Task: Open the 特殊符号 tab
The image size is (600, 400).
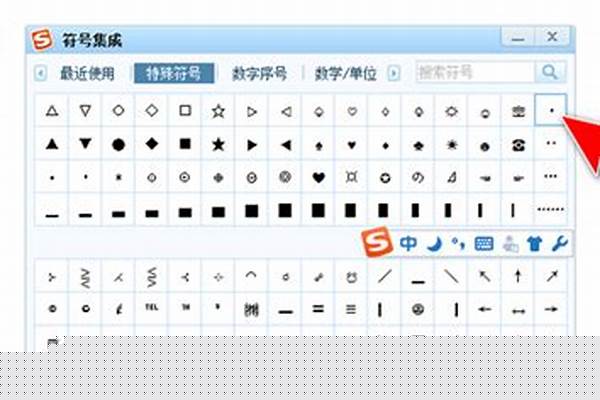Action: click(x=174, y=73)
